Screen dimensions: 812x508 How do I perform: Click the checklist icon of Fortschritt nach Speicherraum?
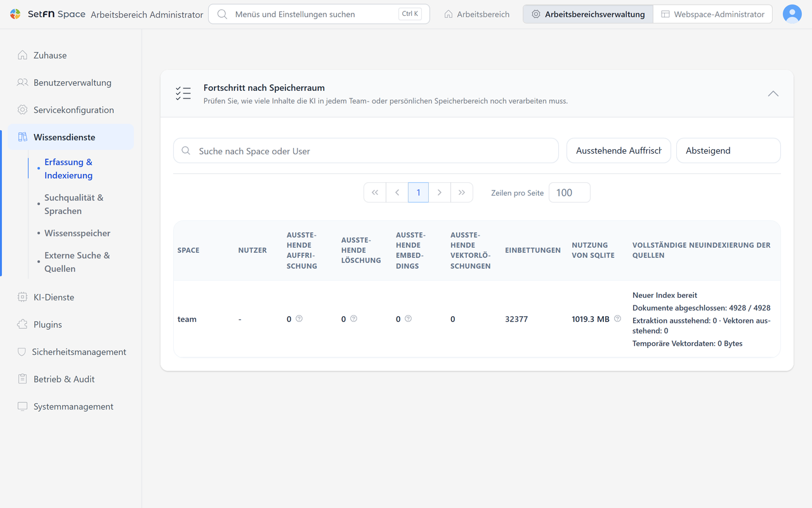pyautogui.click(x=183, y=93)
